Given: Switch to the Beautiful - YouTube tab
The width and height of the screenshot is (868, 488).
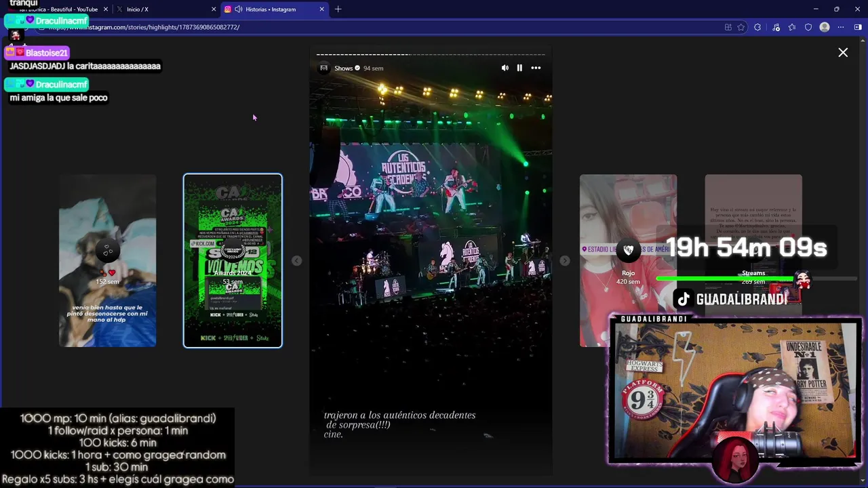Looking at the screenshot, I should 58,9.
